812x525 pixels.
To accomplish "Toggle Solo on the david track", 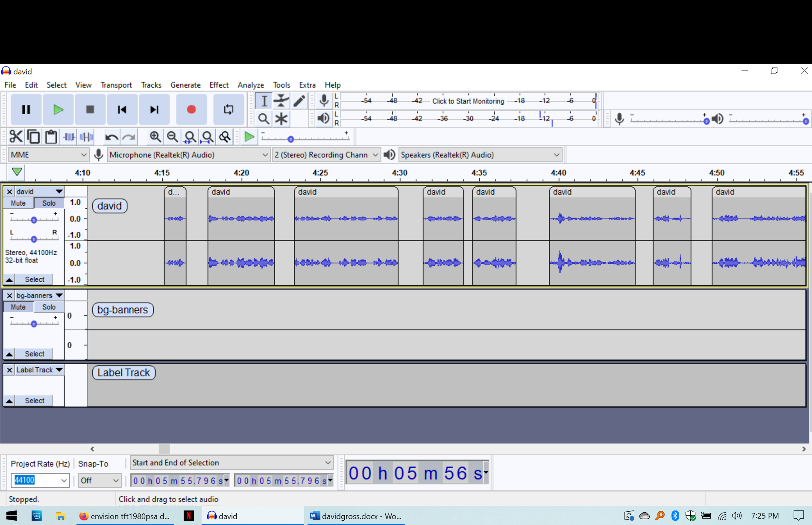I will coord(49,203).
